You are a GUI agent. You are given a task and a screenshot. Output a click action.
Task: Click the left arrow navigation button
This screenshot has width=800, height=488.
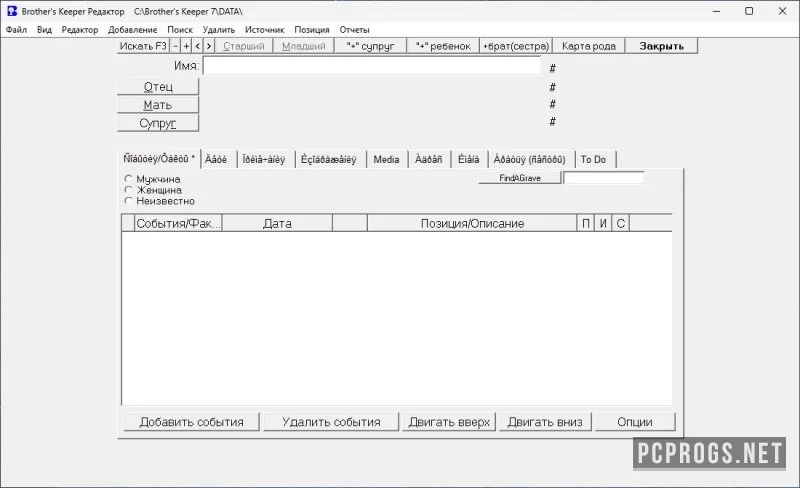197,46
